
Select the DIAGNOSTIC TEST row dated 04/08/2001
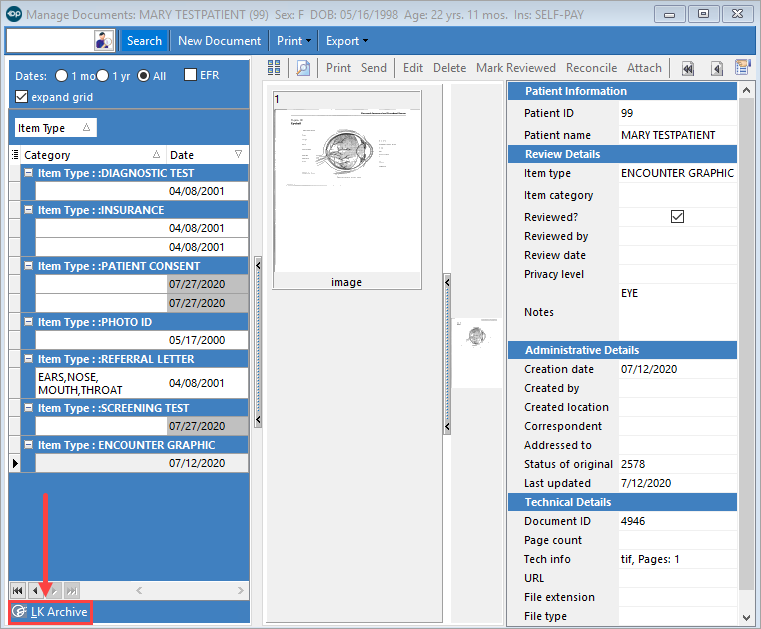tap(142, 191)
